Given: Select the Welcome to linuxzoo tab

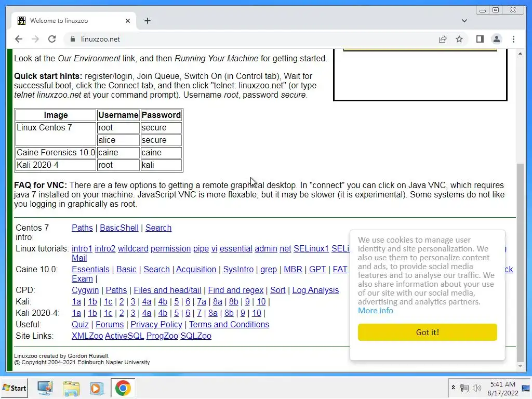Looking at the screenshot, I should (74, 21).
